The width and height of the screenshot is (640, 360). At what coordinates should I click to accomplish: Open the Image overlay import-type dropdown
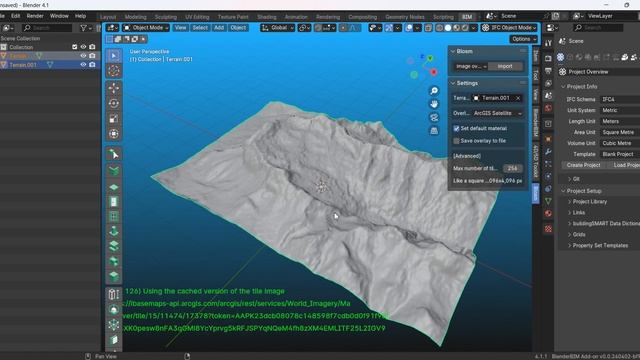click(471, 66)
